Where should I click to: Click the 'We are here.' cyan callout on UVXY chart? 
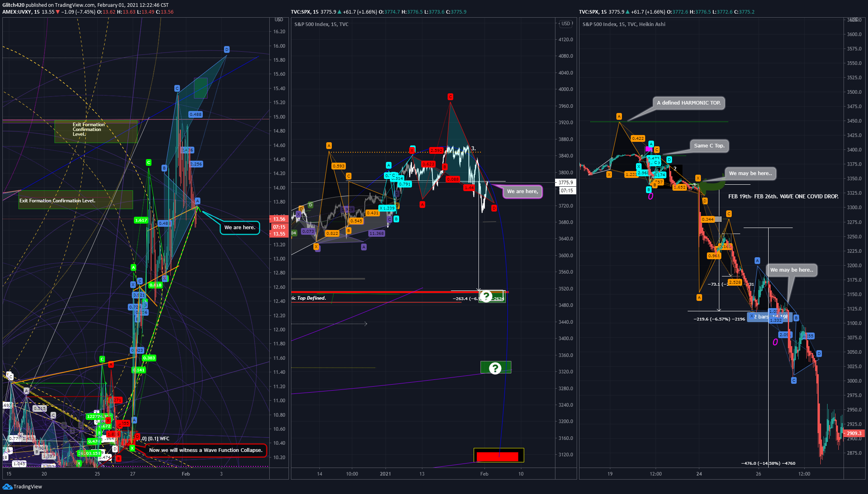tap(240, 228)
